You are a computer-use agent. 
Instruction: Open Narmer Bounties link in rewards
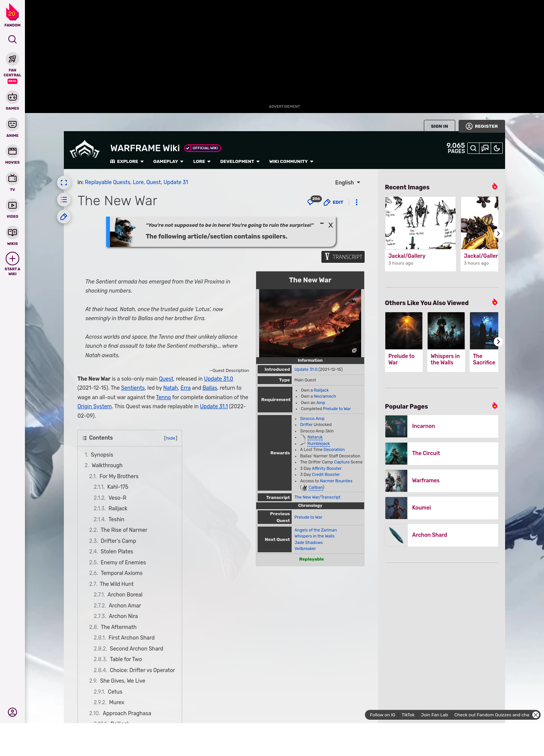click(336, 481)
